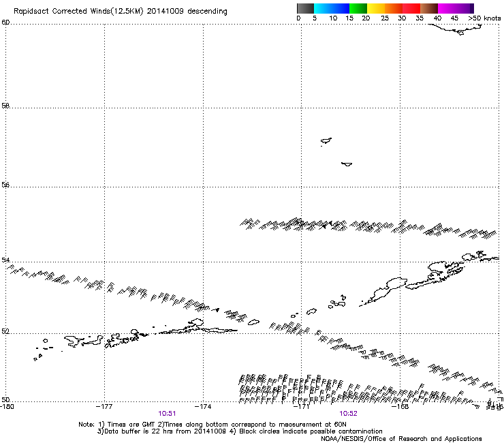This screenshot has width=504, height=443.
Task: Click the '>50 knots' legend label
Action: pos(484,18)
